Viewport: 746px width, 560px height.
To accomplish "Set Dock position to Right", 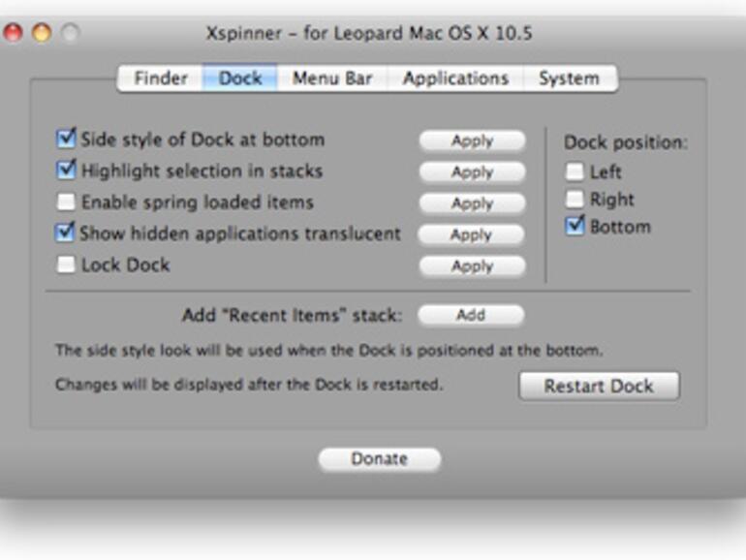I will click(575, 200).
